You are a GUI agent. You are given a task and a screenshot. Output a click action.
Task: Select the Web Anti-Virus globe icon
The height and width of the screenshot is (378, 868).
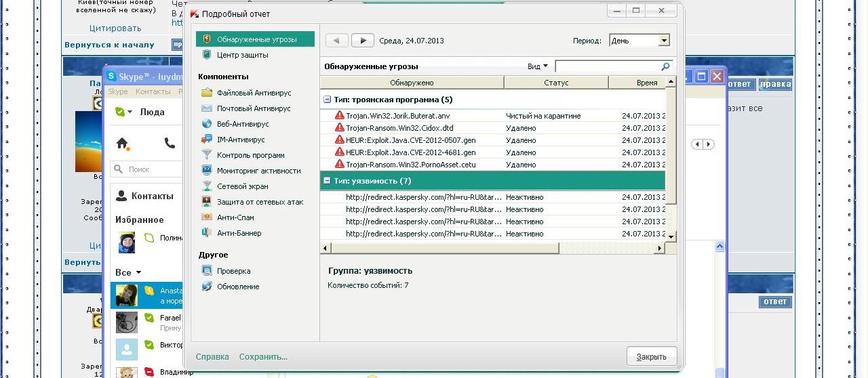[207, 124]
